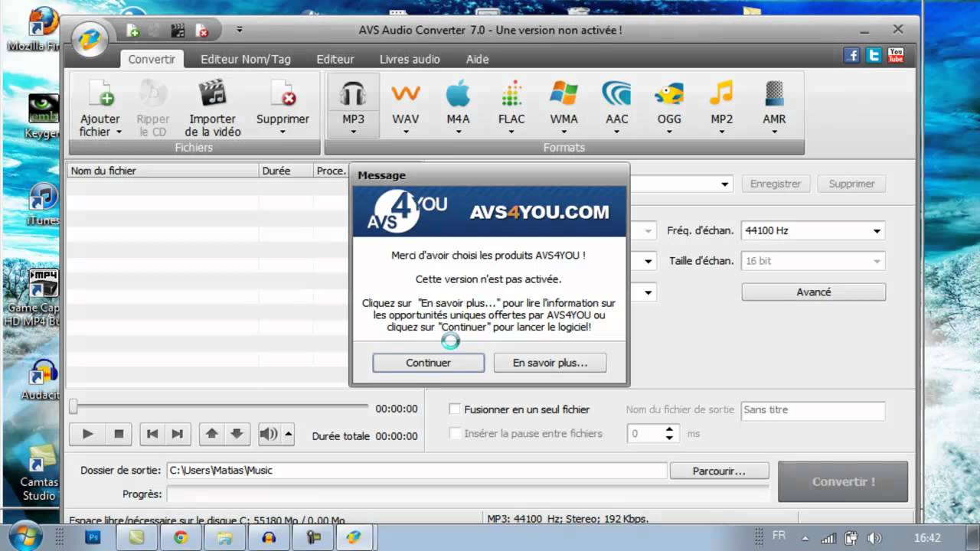Select the AAC format icon
980x551 pixels.
616,95
